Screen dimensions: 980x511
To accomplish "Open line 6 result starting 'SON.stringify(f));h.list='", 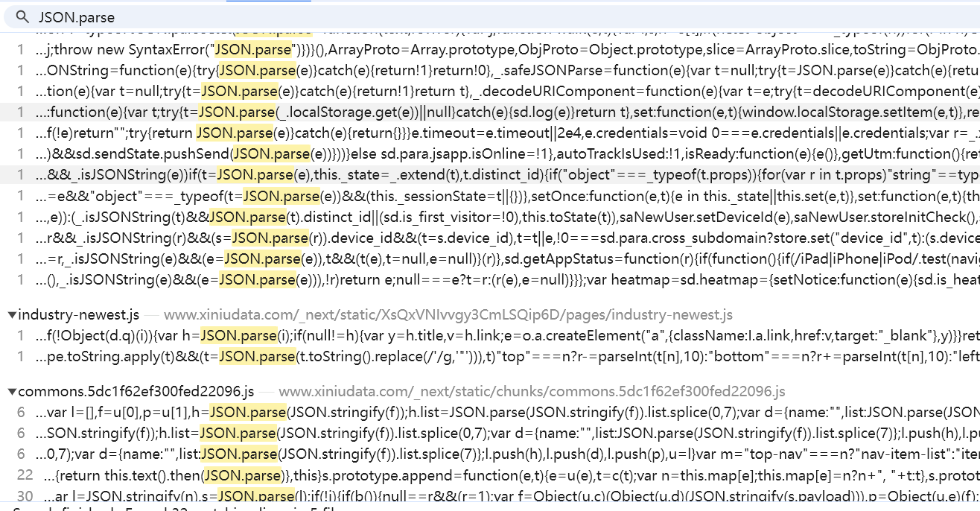I will point(490,433).
